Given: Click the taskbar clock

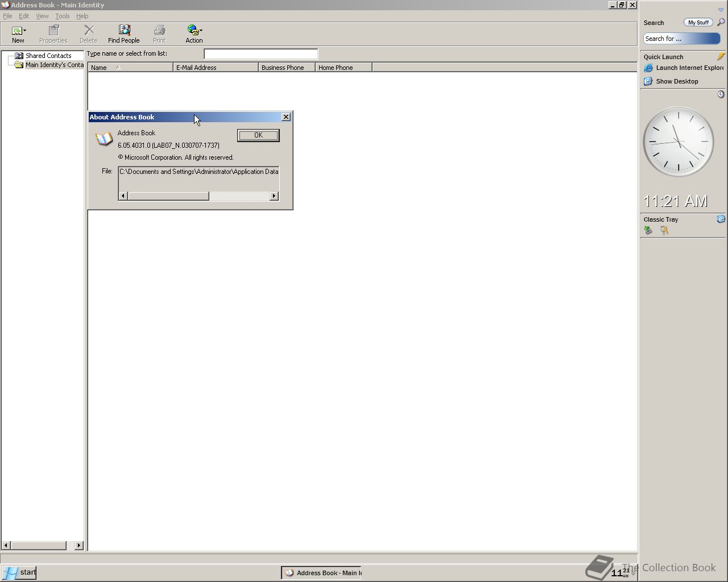Looking at the screenshot, I should (x=620, y=572).
